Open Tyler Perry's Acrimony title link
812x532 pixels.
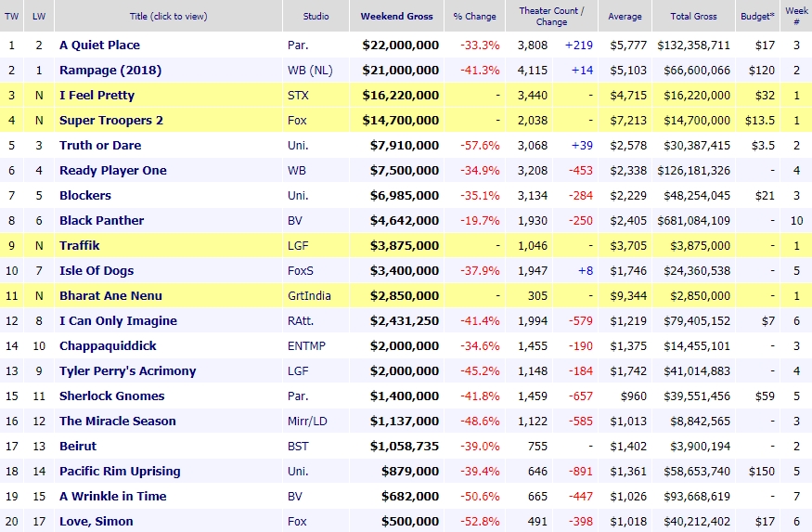(127, 370)
